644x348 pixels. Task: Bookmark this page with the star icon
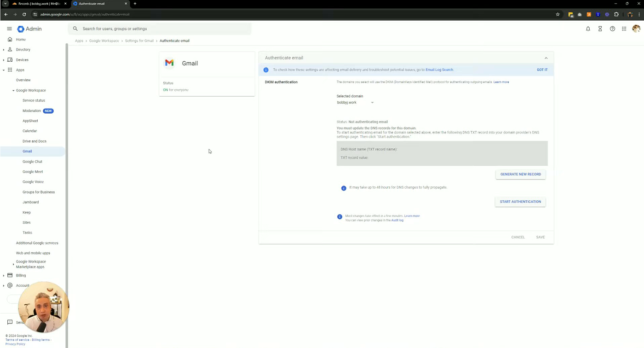(558, 14)
